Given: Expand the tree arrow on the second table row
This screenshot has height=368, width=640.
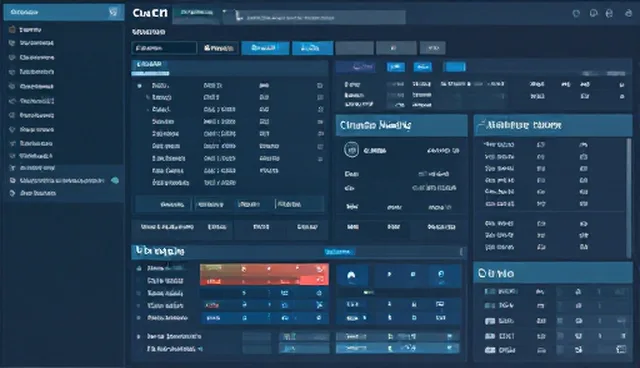Looking at the screenshot, I should [148, 98].
